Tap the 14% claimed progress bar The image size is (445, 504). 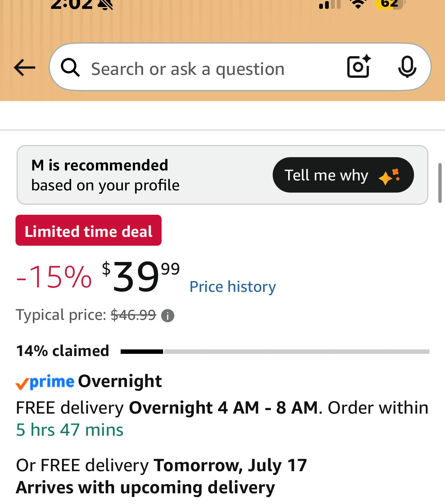tap(275, 352)
